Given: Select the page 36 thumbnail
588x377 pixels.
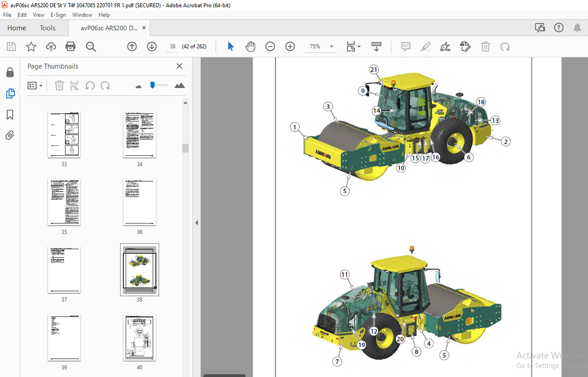Looking at the screenshot, I should click(x=139, y=202).
